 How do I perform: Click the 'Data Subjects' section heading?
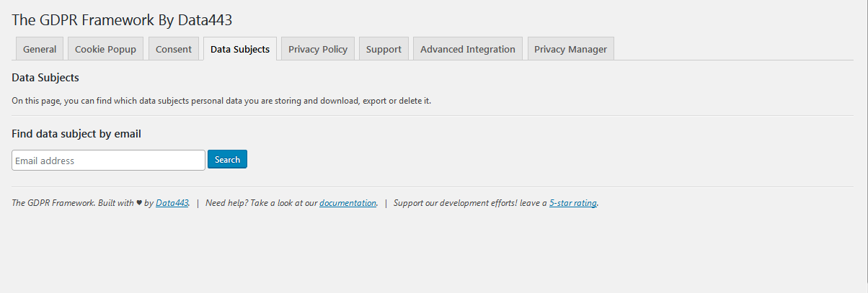[45, 77]
